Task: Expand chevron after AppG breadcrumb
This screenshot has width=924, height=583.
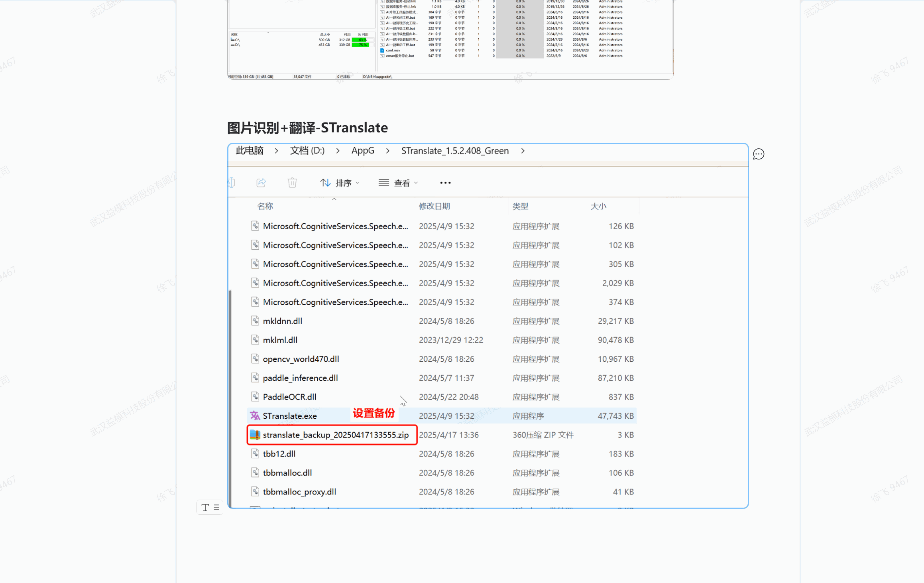Action: (387, 151)
